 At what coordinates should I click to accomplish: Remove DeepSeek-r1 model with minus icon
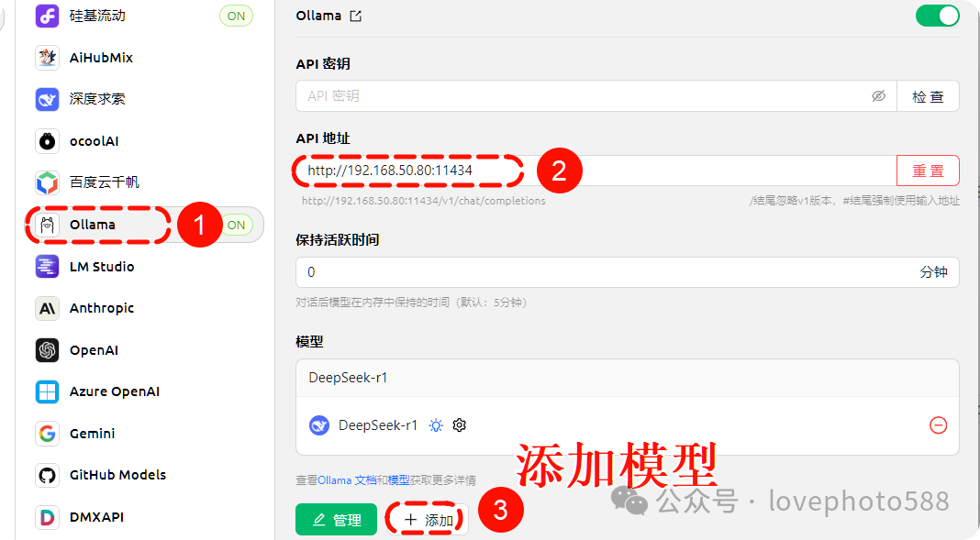[x=938, y=425]
